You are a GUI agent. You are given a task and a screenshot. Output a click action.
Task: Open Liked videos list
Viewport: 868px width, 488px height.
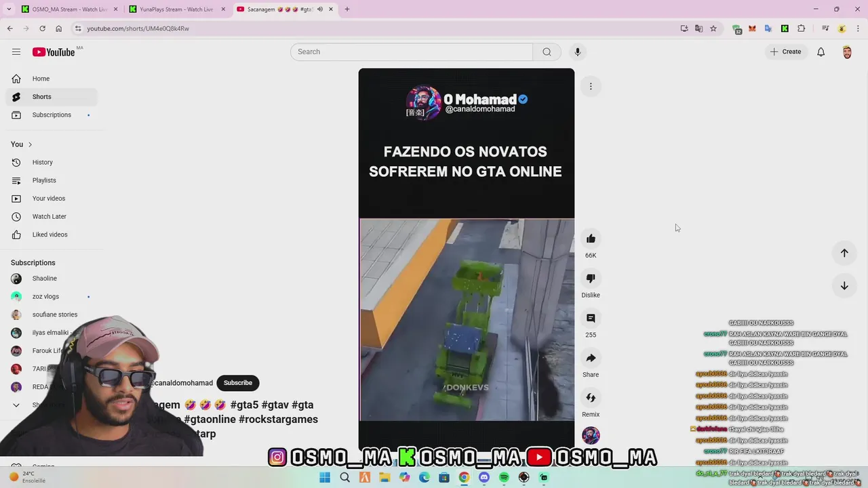(52, 235)
